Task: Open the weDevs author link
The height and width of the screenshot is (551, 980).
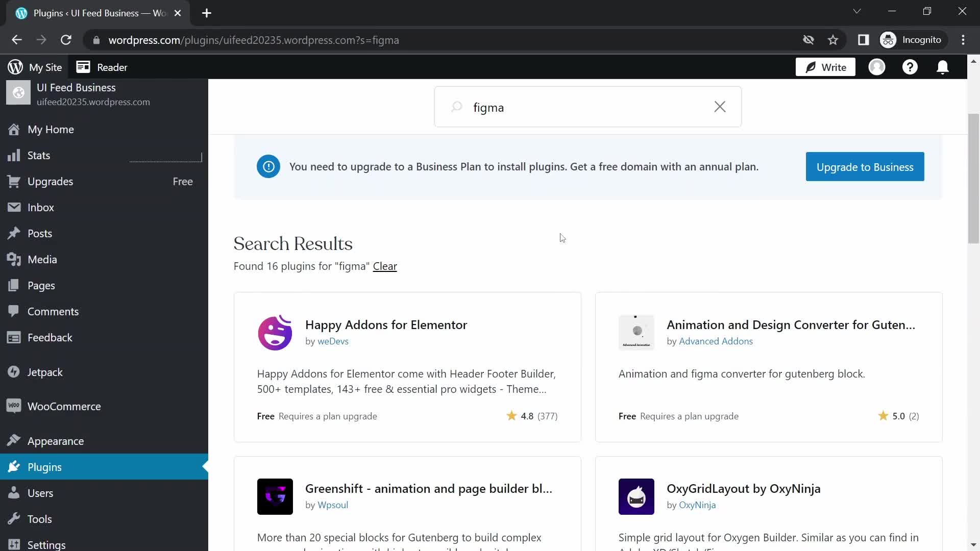Action: pyautogui.click(x=333, y=341)
